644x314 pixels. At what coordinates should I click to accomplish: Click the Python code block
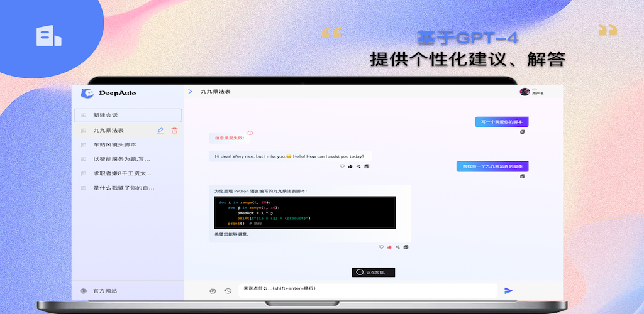(x=305, y=212)
